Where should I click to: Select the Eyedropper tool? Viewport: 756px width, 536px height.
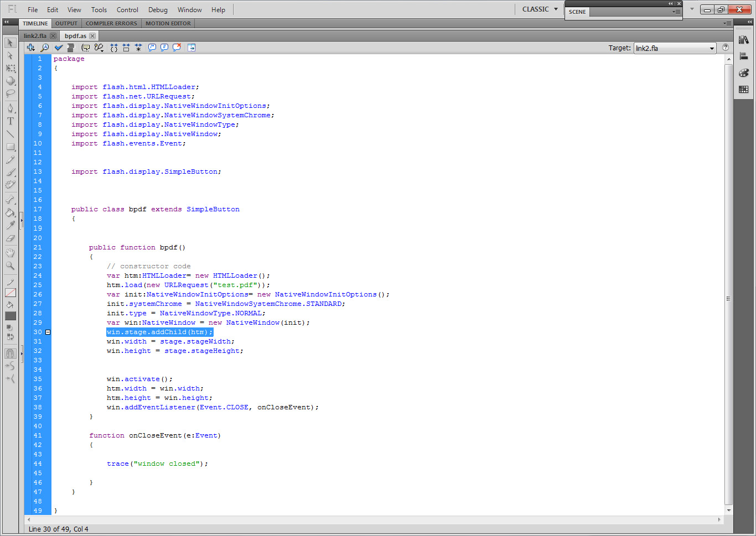[x=10, y=225]
